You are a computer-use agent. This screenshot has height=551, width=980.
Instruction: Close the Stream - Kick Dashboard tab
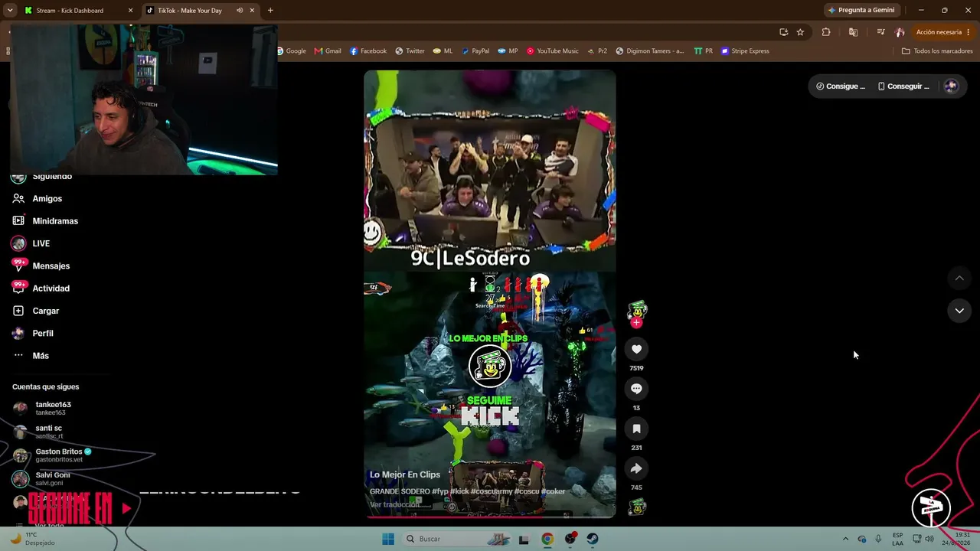130,11
